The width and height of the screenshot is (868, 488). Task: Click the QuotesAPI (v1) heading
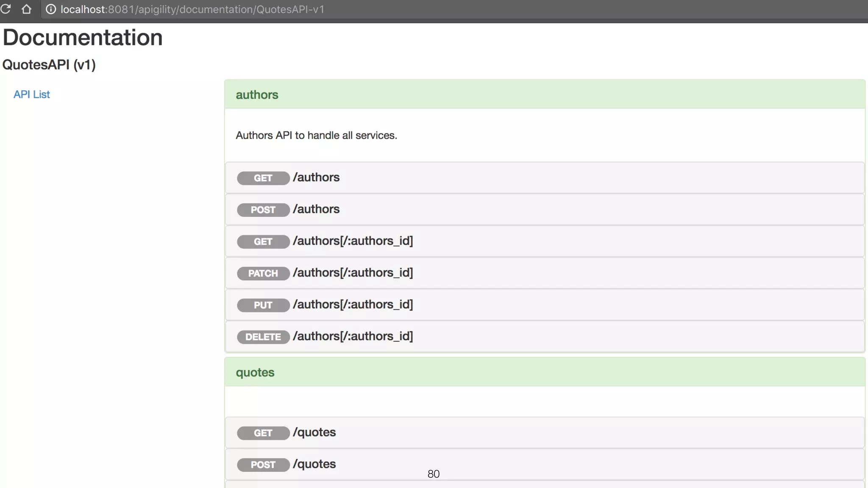pyautogui.click(x=49, y=65)
